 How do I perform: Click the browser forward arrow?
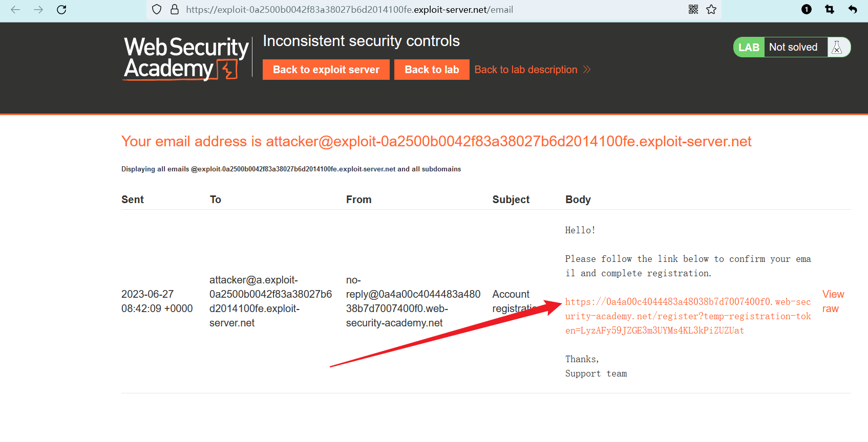tap(38, 10)
